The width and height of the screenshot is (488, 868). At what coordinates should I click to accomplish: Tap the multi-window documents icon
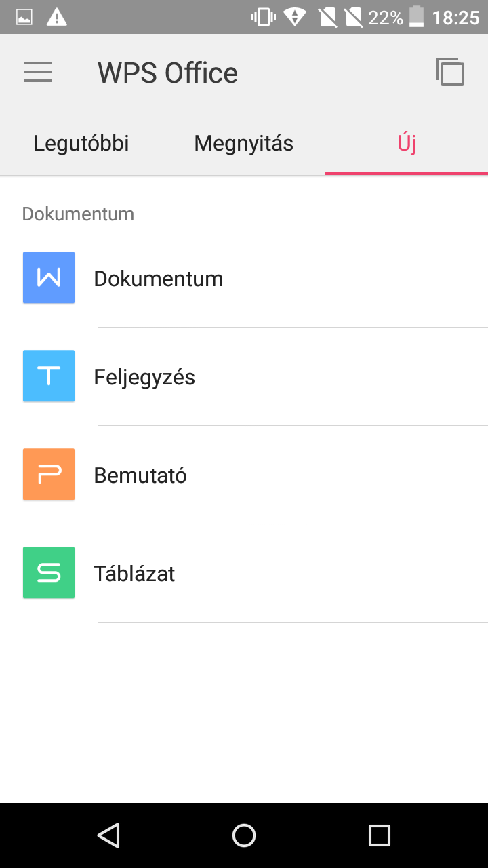(450, 72)
